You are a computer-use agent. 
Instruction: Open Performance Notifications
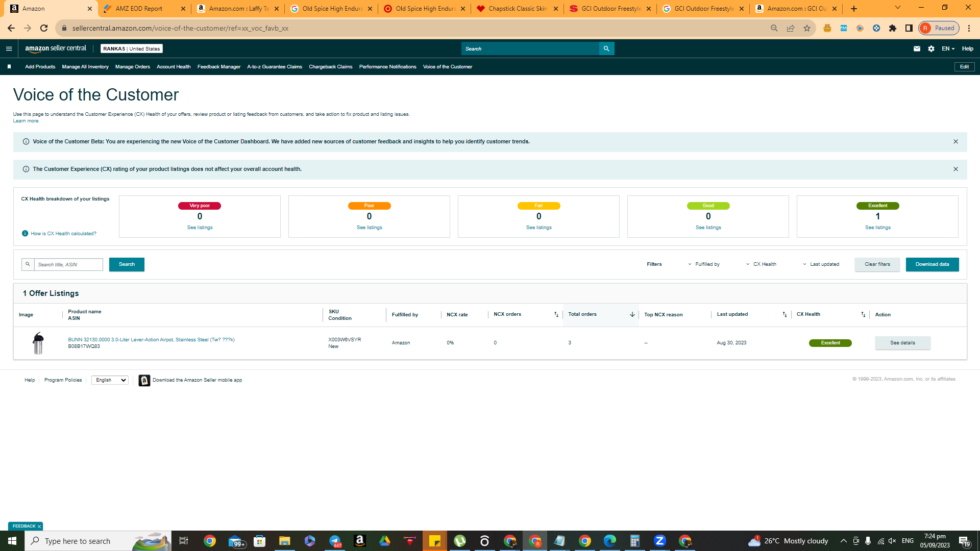tap(388, 67)
